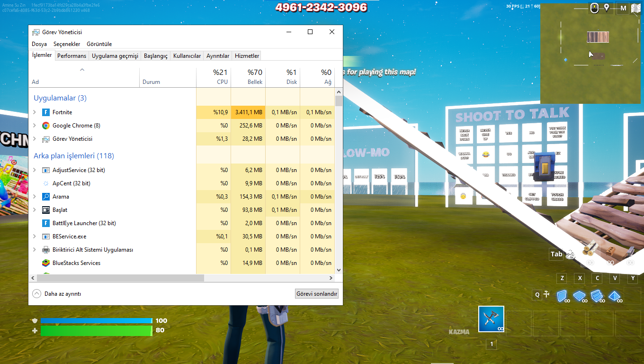Collapse details with the Daha az ayrıntı arrow
The height and width of the screenshot is (364, 644).
(37, 294)
